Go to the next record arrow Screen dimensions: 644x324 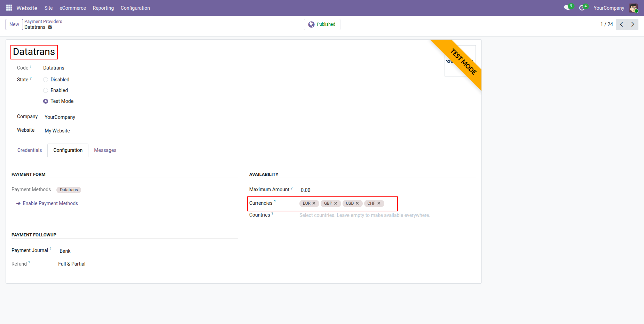[633, 24]
